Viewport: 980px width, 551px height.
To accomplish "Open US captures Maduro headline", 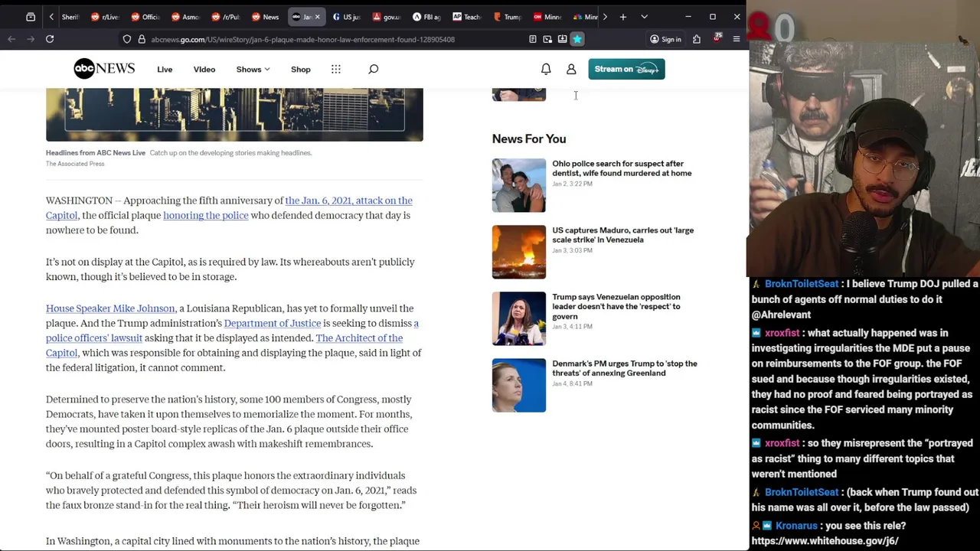I will click(x=623, y=235).
